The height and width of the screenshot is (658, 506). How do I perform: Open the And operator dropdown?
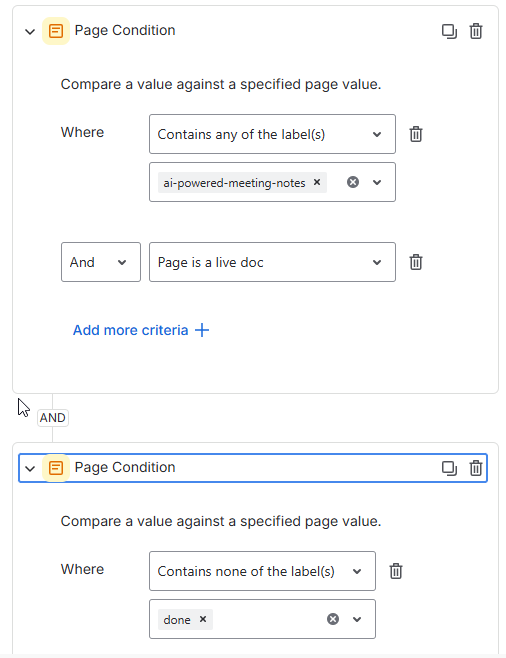(101, 262)
